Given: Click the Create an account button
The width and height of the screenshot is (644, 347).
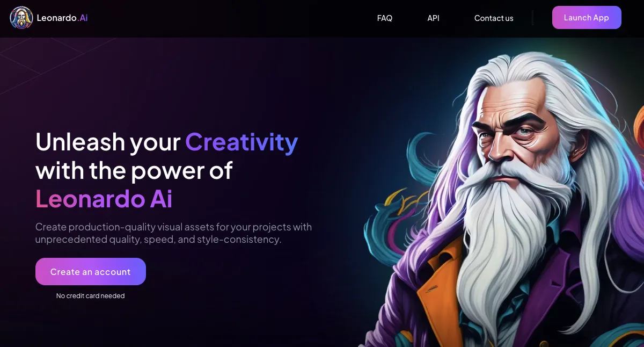Looking at the screenshot, I should point(91,271).
